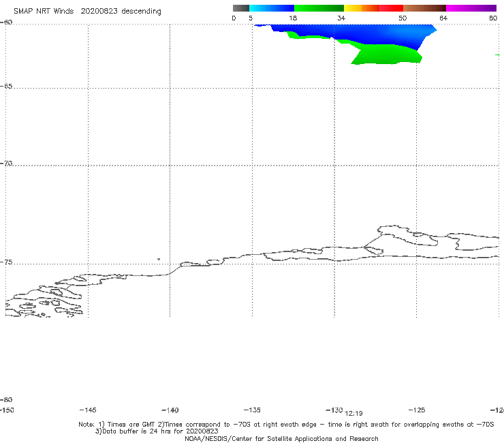Click the red segment of the color bar
The image size is (504, 443).
pos(391,8)
